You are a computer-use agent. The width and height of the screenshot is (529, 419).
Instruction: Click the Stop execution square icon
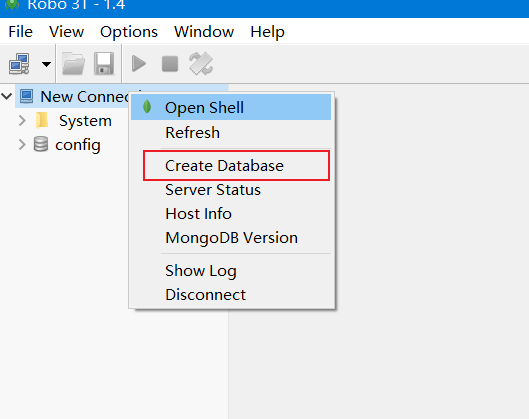[x=170, y=64]
